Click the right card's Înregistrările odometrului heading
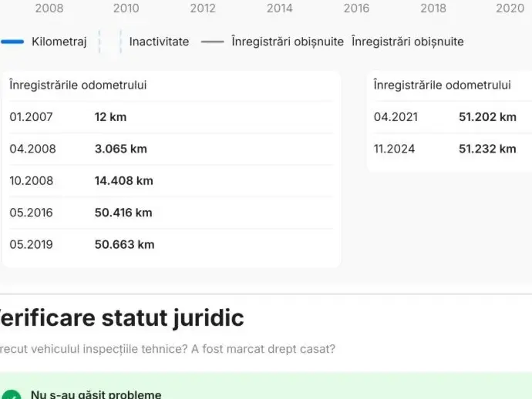The image size is (532, 399). pos(442,85)
